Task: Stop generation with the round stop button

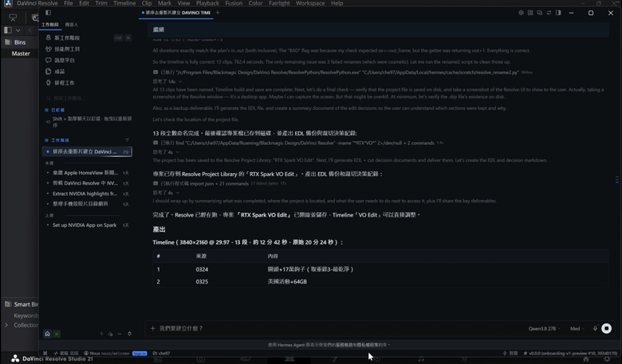Action: [x=607, y=328]
